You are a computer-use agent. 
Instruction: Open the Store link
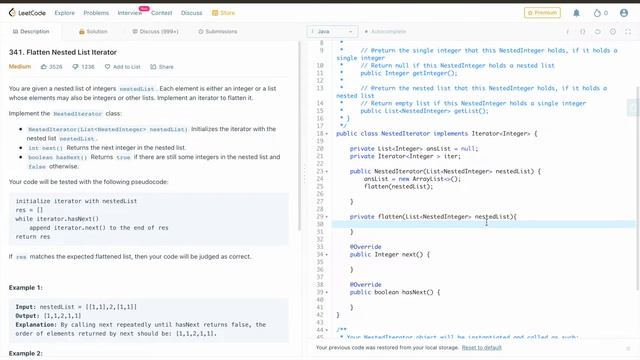pyautogui.click(x=224, y=13)
